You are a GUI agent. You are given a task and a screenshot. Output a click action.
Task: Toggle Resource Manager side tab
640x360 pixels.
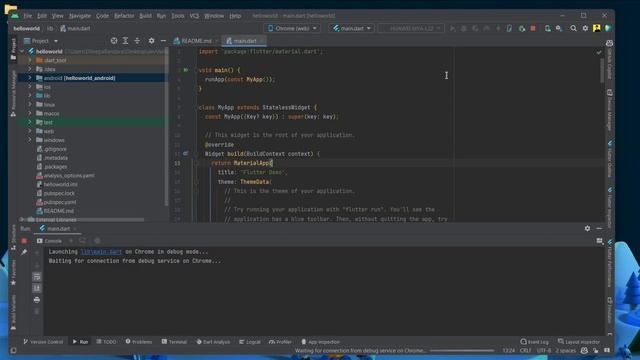coord(13,93)
